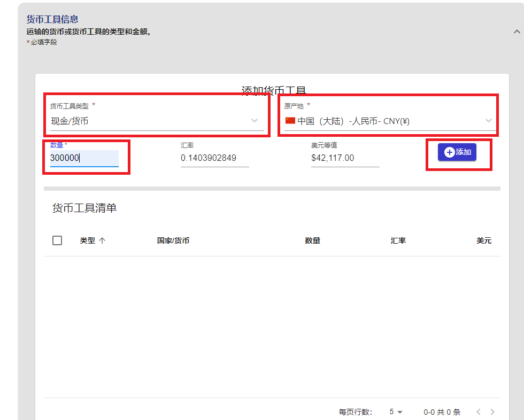524x420 pixels.
Task: Click the 国家/货币 column header
Action: pyautogui.click(x=173, y=240)
